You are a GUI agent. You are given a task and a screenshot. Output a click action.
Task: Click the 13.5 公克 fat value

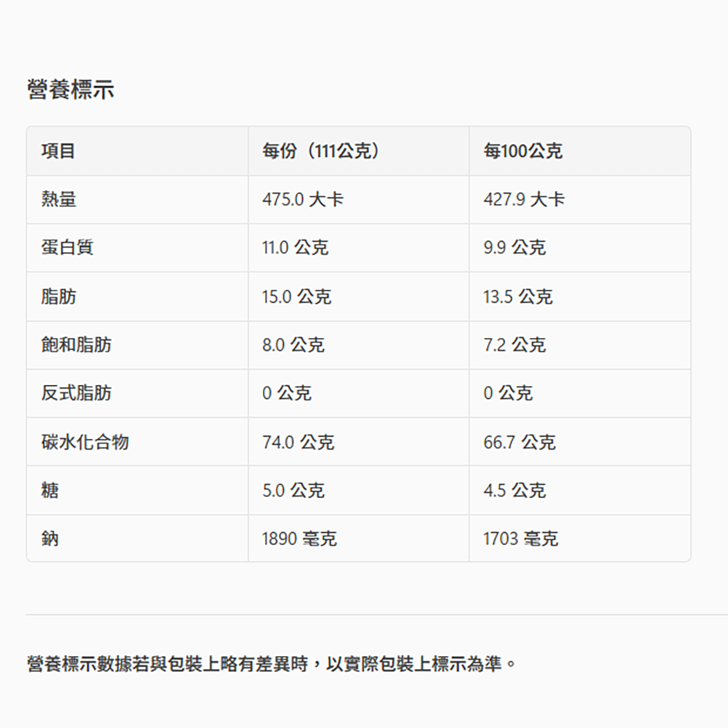tap(518, 296)
